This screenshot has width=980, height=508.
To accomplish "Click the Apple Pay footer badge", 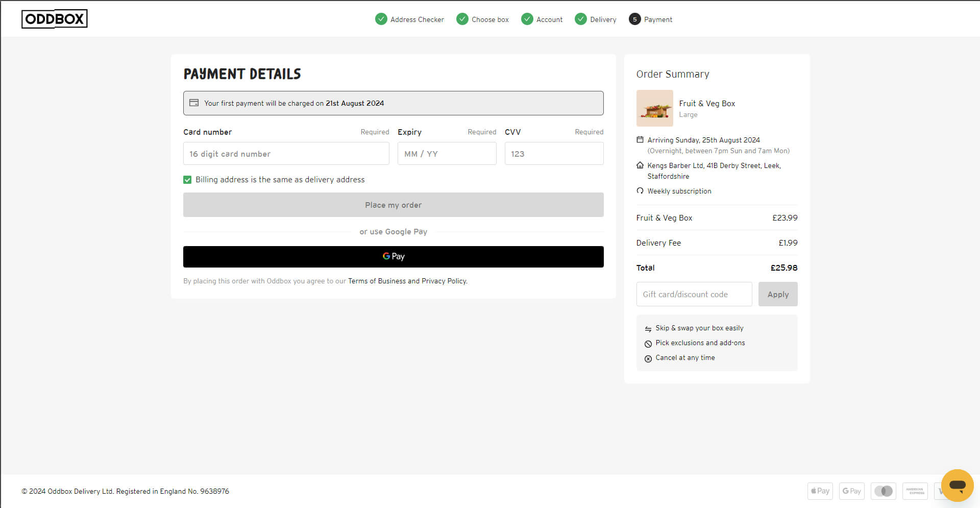I will point(820,491).
